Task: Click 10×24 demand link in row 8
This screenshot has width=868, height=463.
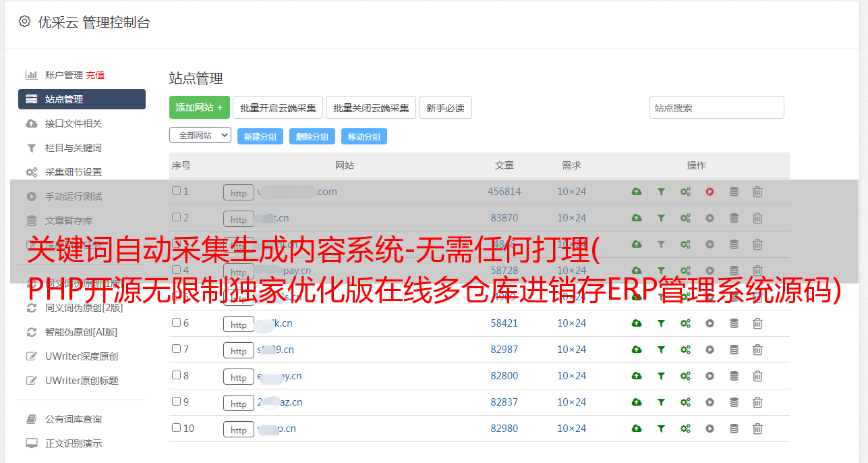Action: coord(571,376)
